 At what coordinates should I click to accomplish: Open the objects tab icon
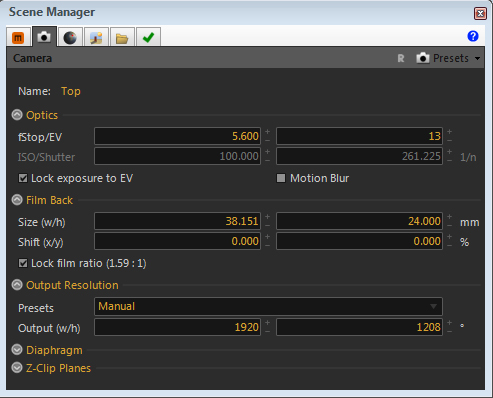pos(96,37)
